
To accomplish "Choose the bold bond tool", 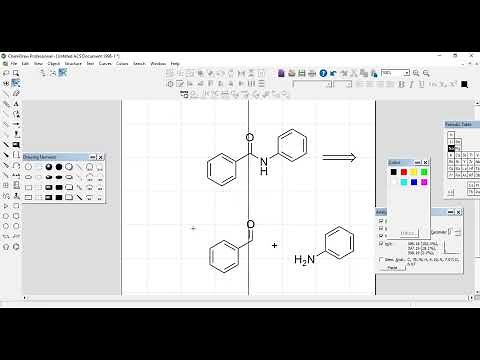I will point(6,145).
